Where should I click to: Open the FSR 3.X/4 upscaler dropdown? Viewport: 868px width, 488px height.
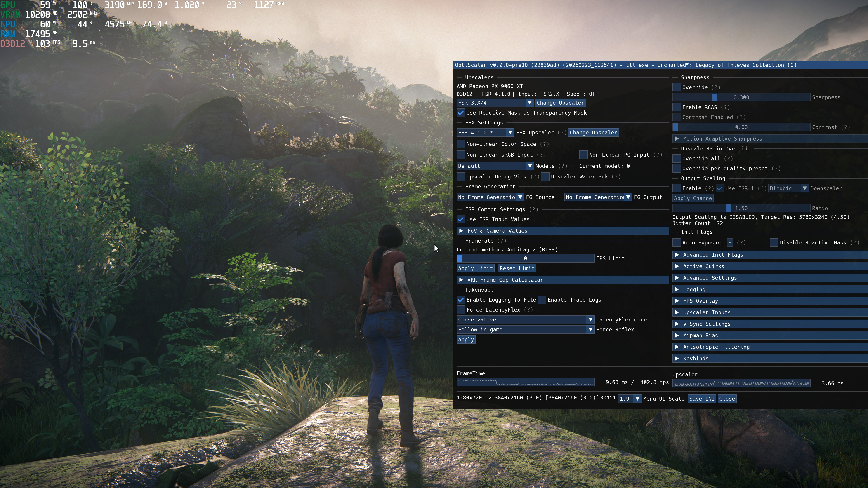click(x=495, y=103)
